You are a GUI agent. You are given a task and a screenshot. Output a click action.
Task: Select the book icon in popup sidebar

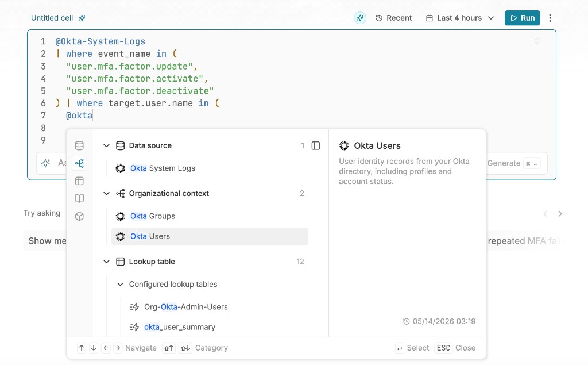pos(79,198)
